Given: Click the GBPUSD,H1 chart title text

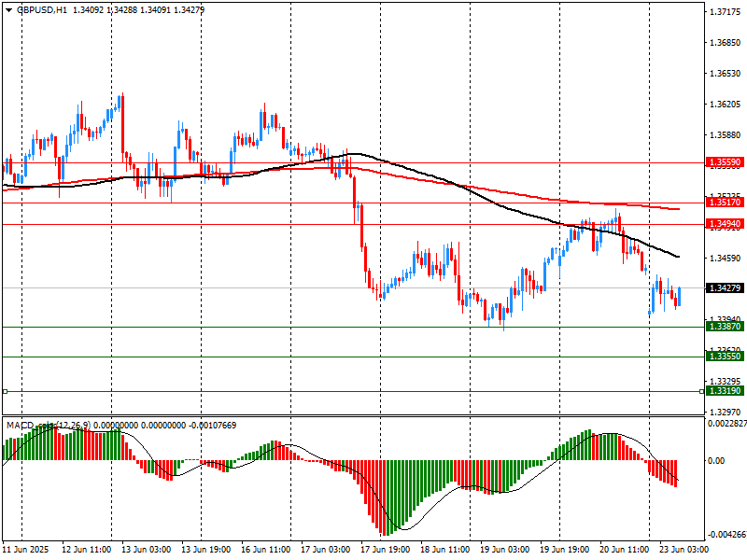Looking at the screenshot, I should 41,9.
